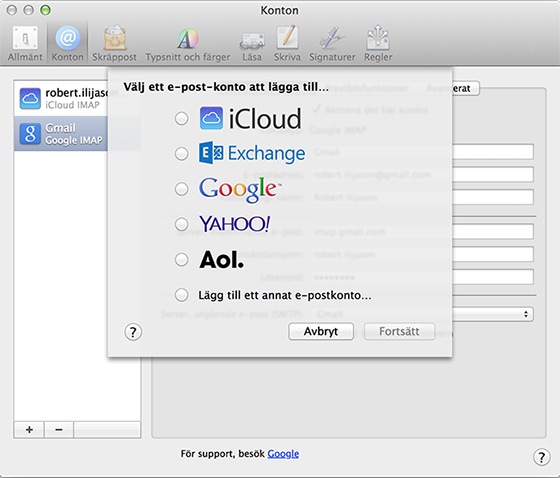Choose the Google radio button
Image resolution: width=560 pixels, height=478 pixels.
click(181, 189)
